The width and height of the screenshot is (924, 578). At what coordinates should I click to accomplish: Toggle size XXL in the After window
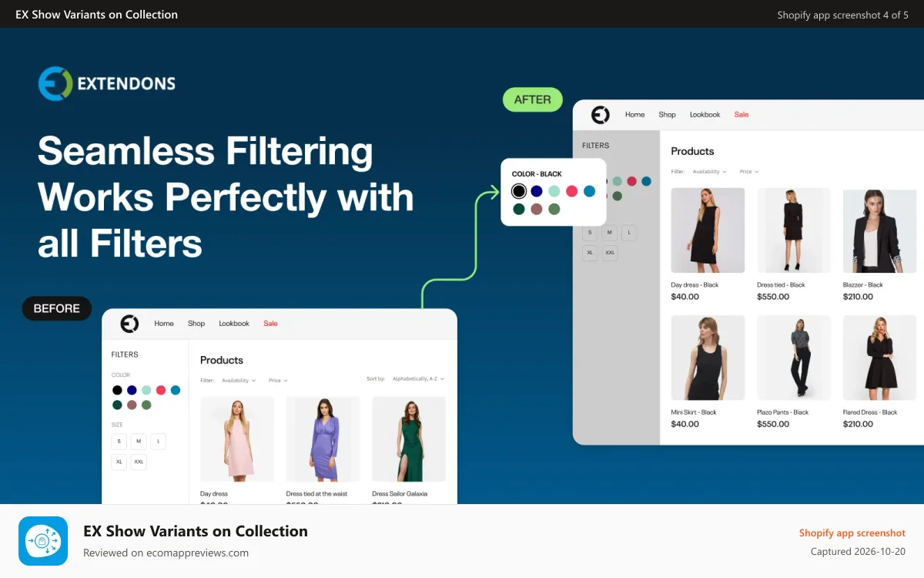coord(610,253)
